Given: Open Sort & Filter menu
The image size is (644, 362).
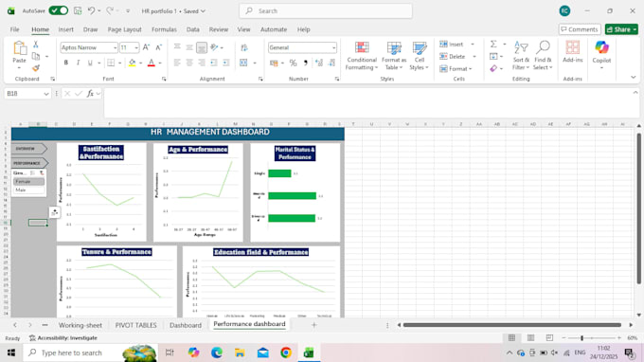Looking at the screenshot, I should coord(521,56).
